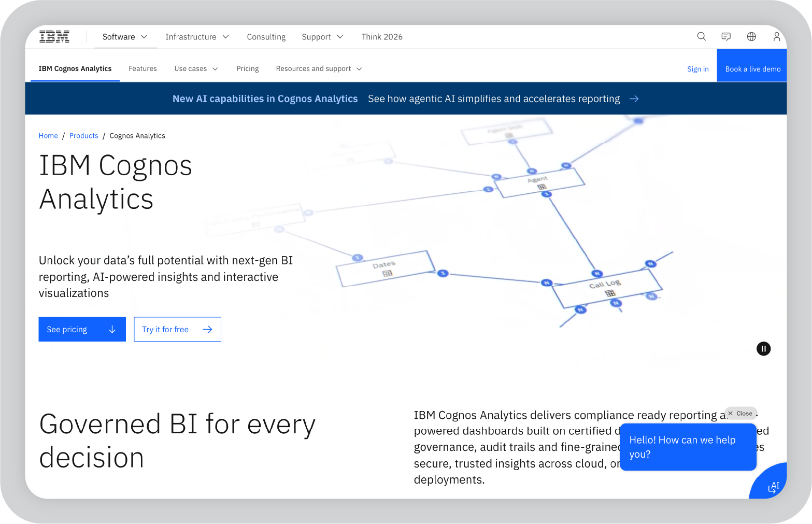The height and width of the screenshot is (524, 812).
Task: Click the Try it for free button
Action: point(178,329)
